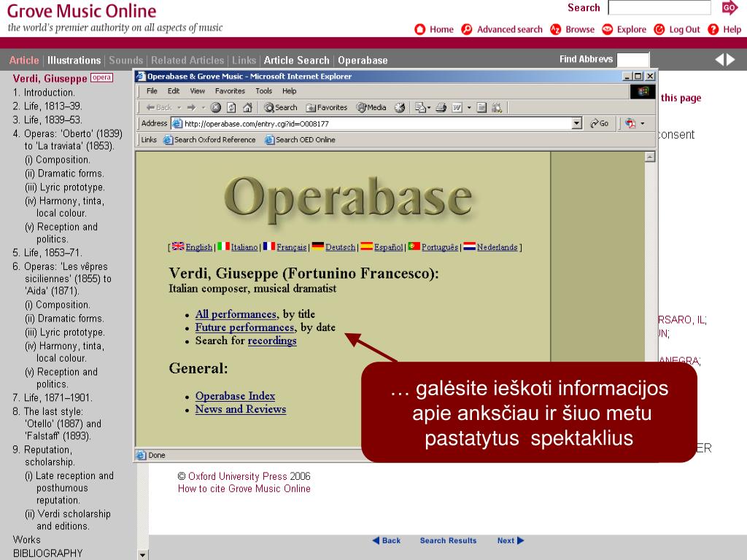
Task: Click the Mail icon in IE toolbar
Action: click(x=420, y=108)
